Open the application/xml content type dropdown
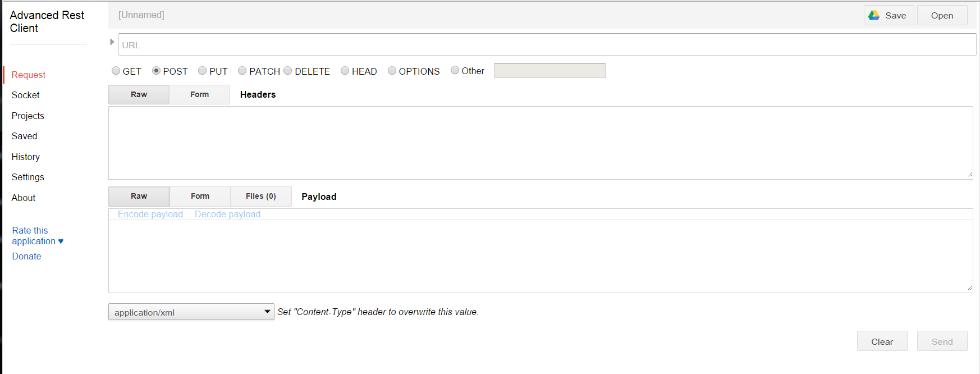Viewport: 980px width, 374px height. 191,312
